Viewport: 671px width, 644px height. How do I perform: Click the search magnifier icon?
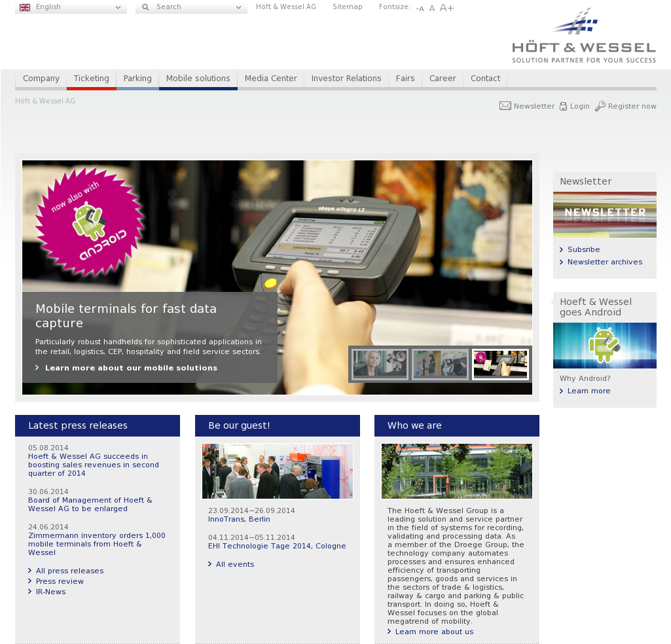click(x=145, y=7)
